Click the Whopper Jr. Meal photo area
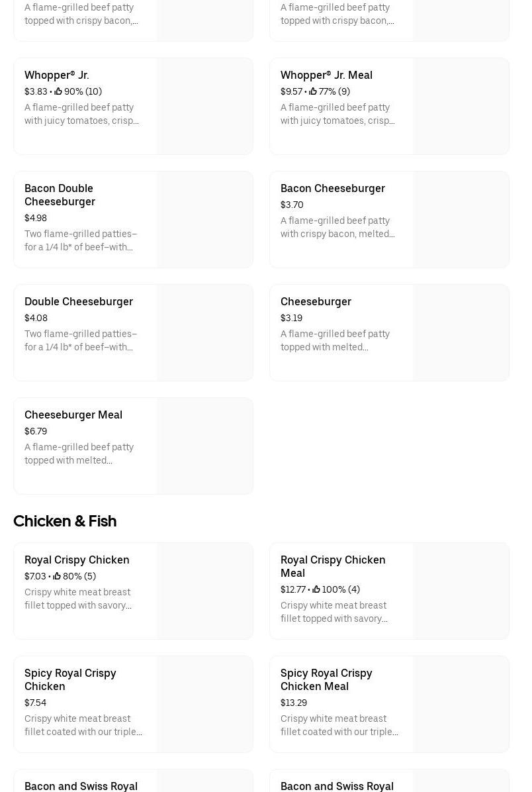The height and width of the screenshot is (792, 532). click(x=461, y=107)
